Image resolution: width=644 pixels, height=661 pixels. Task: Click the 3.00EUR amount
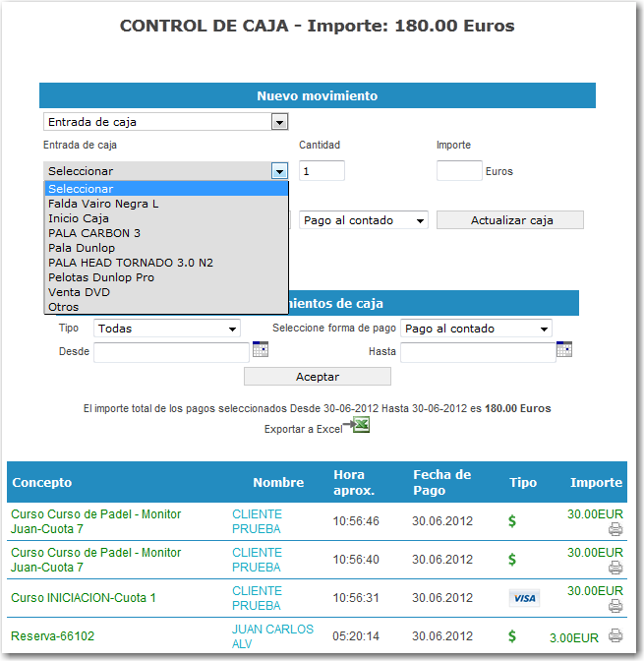pos(574,637)
